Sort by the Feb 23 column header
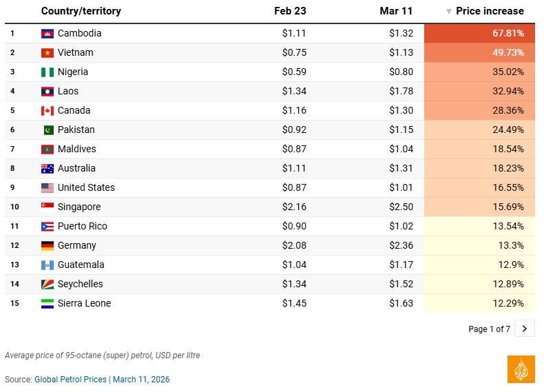This screenshot has width=544, height=392. tap(290, 11)
